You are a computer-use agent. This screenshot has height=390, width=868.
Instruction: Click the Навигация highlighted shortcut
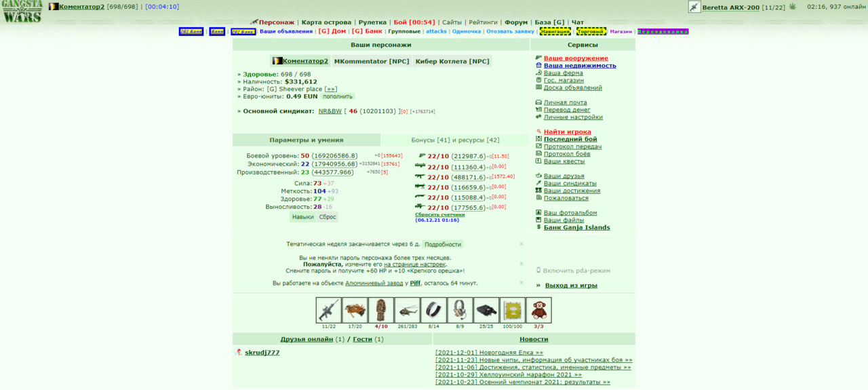555,31
